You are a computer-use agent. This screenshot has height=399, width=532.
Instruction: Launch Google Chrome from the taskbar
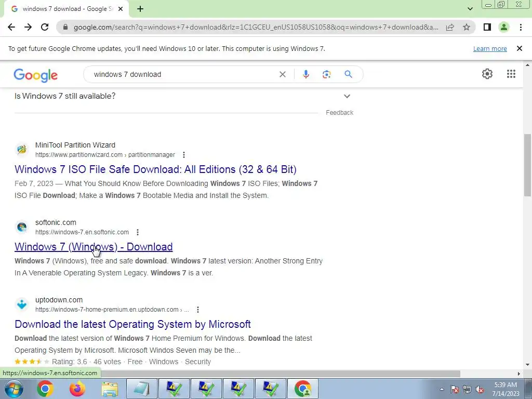coord(45,389)
